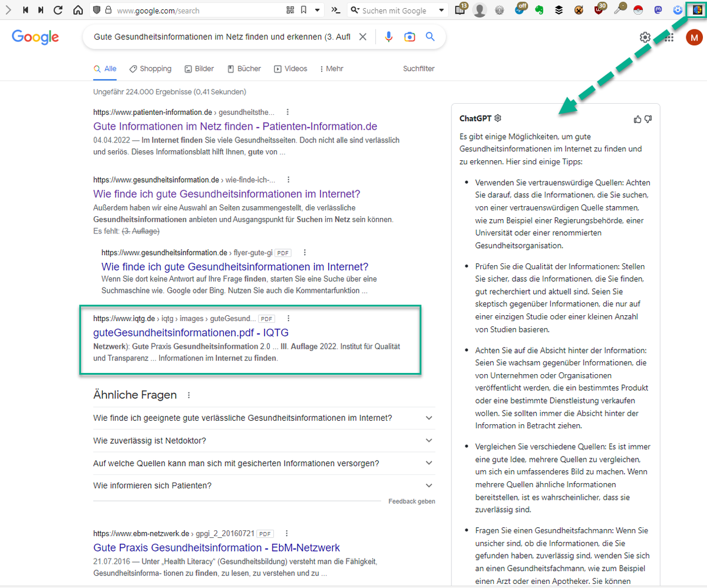The image size is (707, 588).
Task: Click the fast forward history button
Action: coord(41,10)
